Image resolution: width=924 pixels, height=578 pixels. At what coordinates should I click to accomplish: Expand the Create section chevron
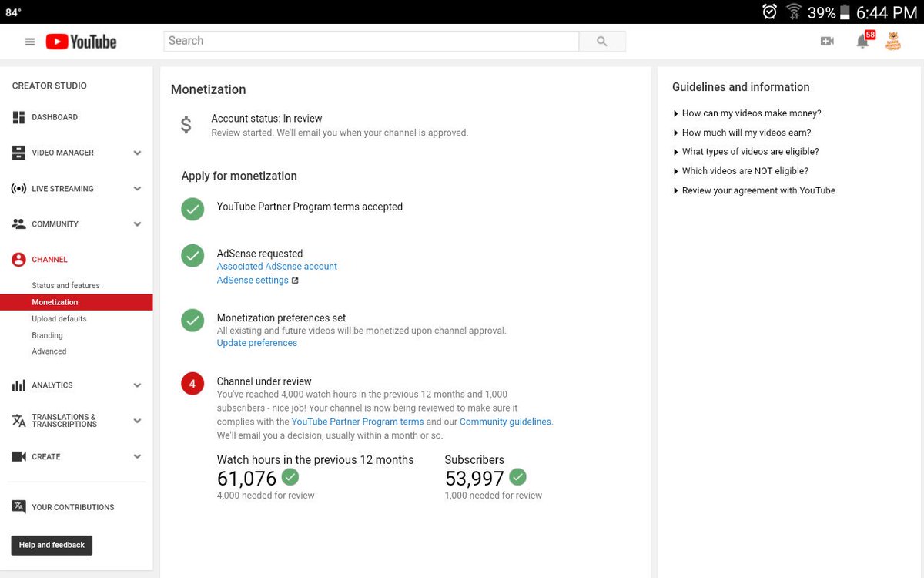(x=137, y=456)
